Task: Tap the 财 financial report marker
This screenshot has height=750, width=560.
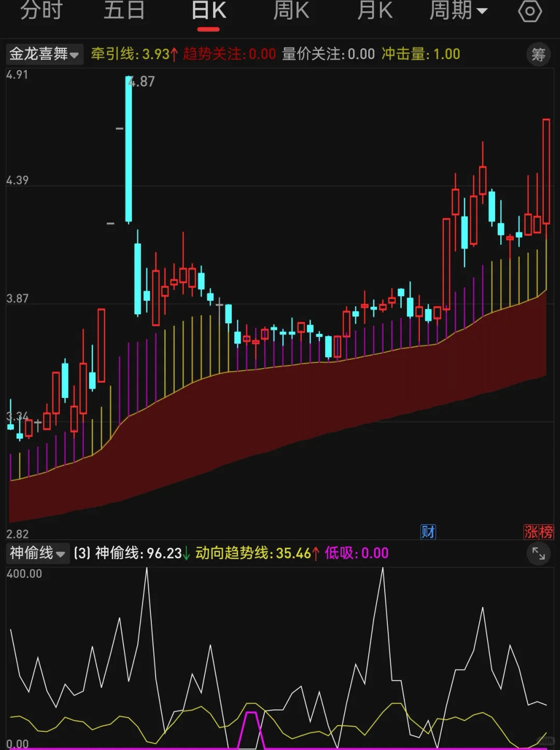Action: pyautogui.click(x=428, y=532)
